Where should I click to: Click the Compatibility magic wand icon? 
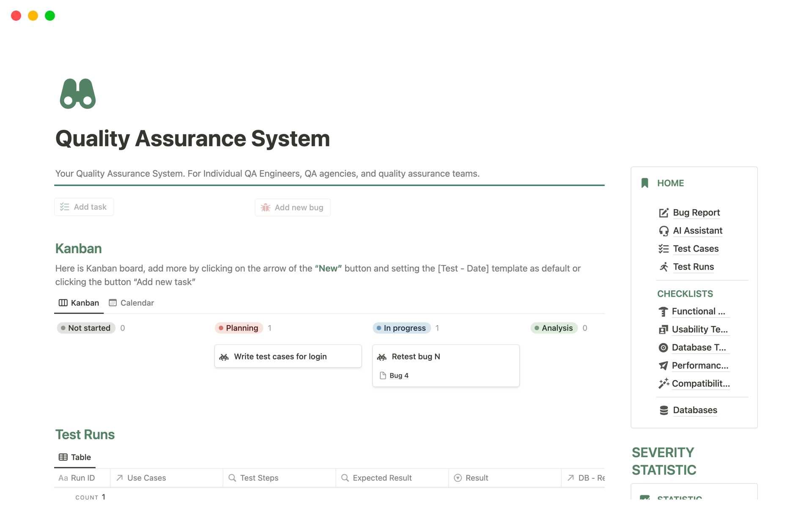(x=663, y=384)
